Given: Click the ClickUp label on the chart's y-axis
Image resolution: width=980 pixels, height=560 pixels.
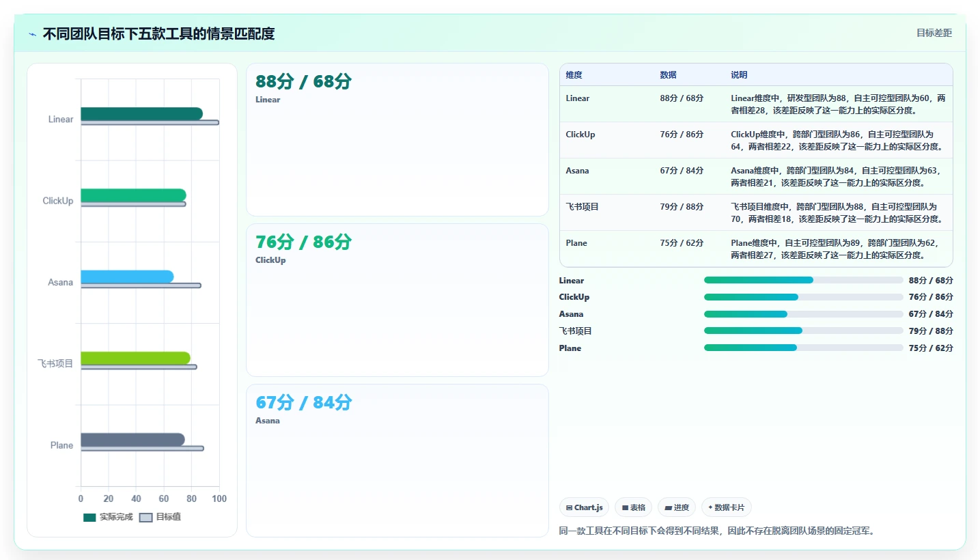Looking at the screenshot, I should (58, 201).
